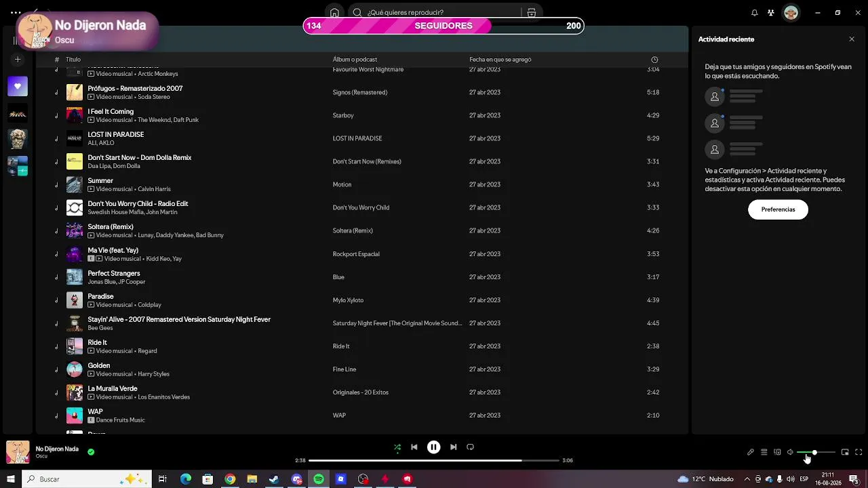Open artist link Coldplay
The image size is (868, 488).
pos(149,305)
